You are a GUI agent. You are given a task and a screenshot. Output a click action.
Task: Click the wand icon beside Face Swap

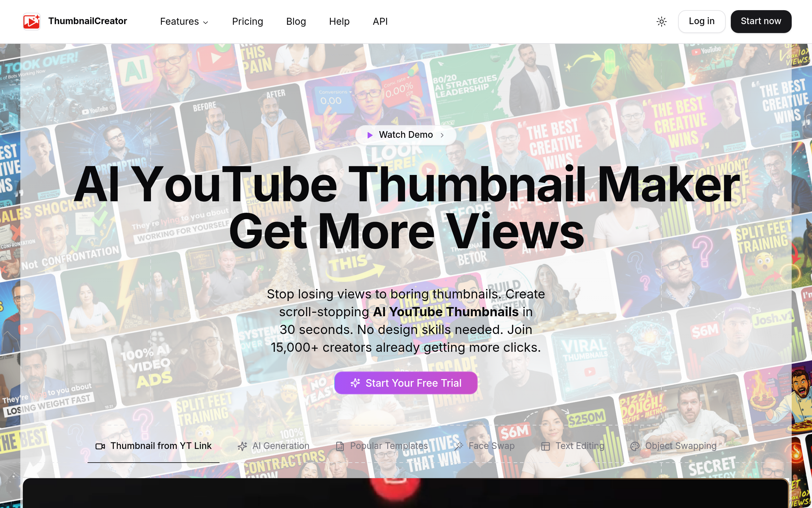coord(459,446)
